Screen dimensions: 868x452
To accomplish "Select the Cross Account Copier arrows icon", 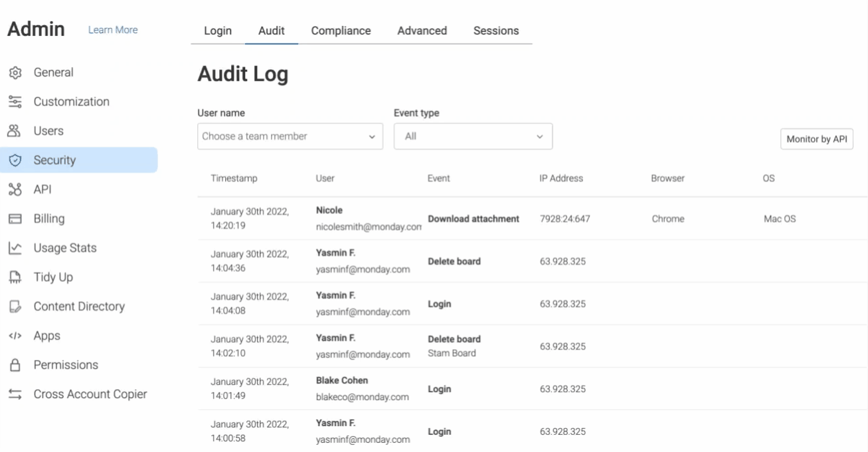I will click(x=15, y=394).
